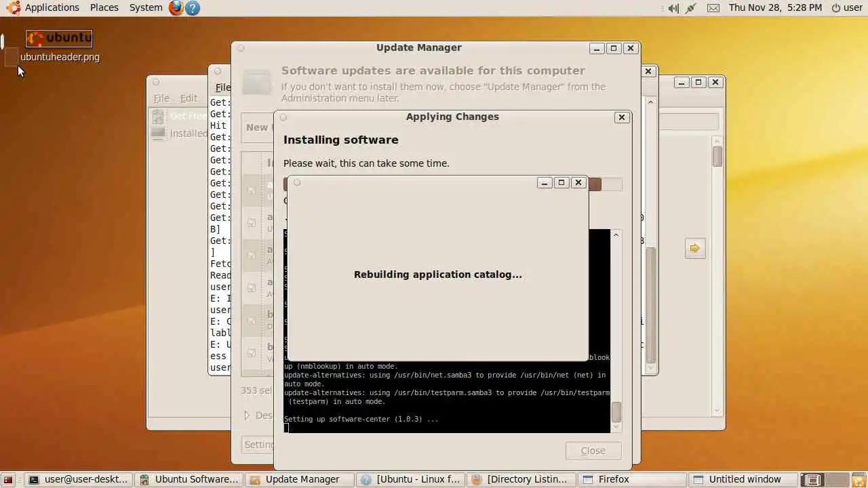Click the yellow arrow button in Software Center
Viewport: 868px width, 488px height.
coord(695,248)
